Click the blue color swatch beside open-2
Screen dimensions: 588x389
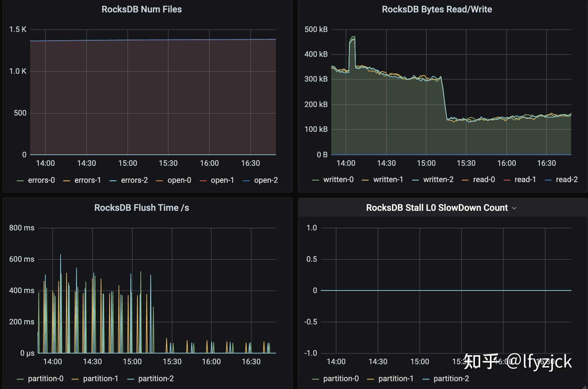(246, 181)
